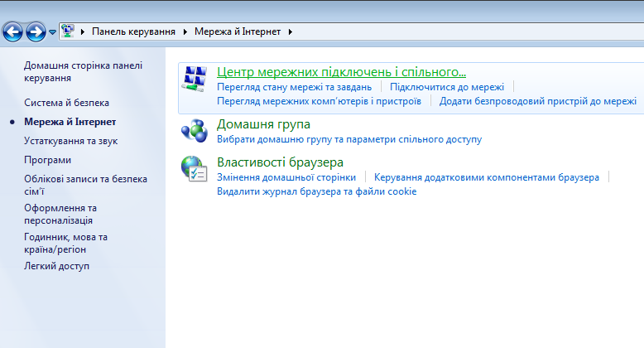Click the Control Panel icon in address bar
The height and width of the screenshot is (348, 644).
click(x=68, y=31)
